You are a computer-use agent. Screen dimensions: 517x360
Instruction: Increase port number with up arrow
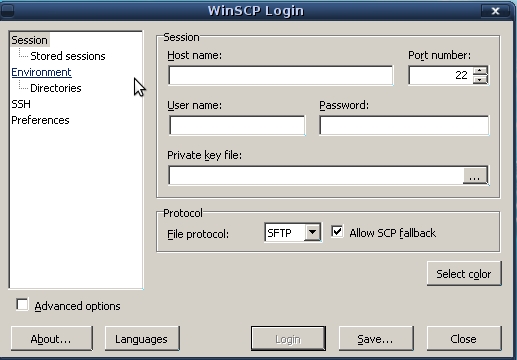480,71
